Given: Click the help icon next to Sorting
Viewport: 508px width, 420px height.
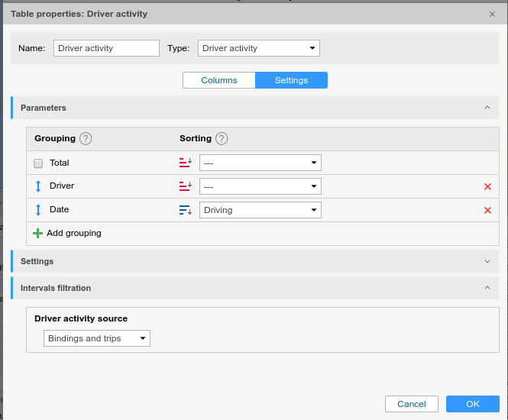Looking at the screenshot, I should pyautogui.click(x=222, y=138).
